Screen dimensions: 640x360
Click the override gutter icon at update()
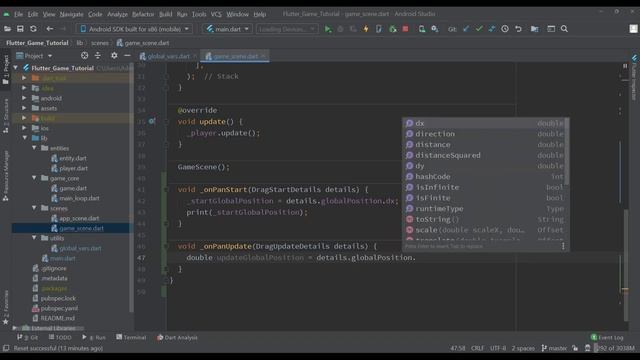click(151, 121)
